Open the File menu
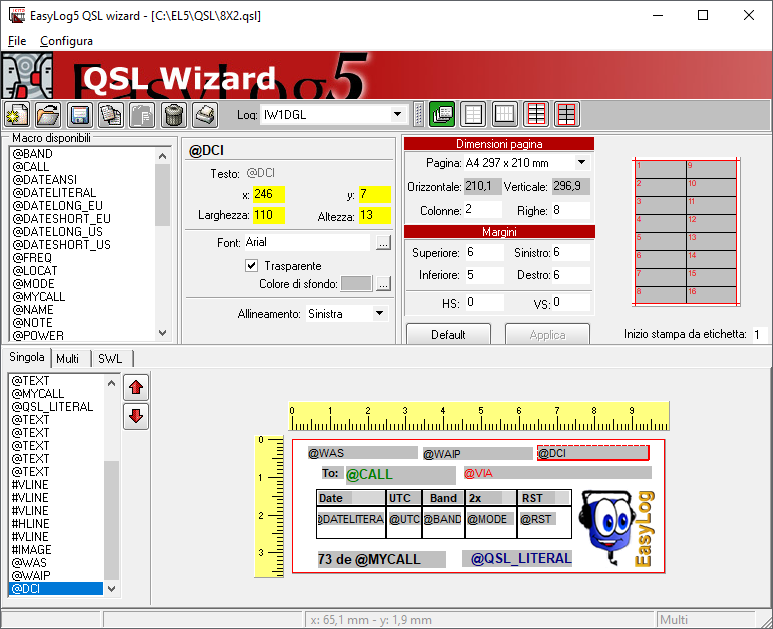The height and width of the screenshot is (629, 773). 17,41
